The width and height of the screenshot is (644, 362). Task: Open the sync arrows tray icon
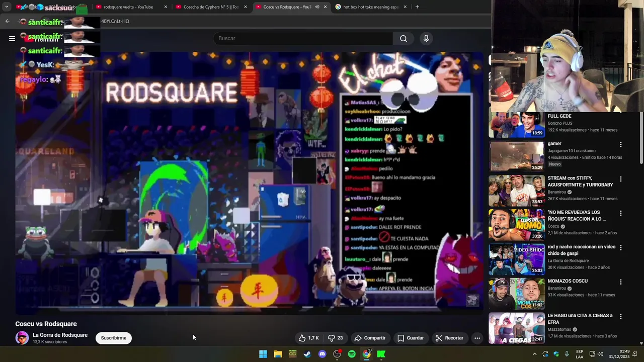[545, 354]
